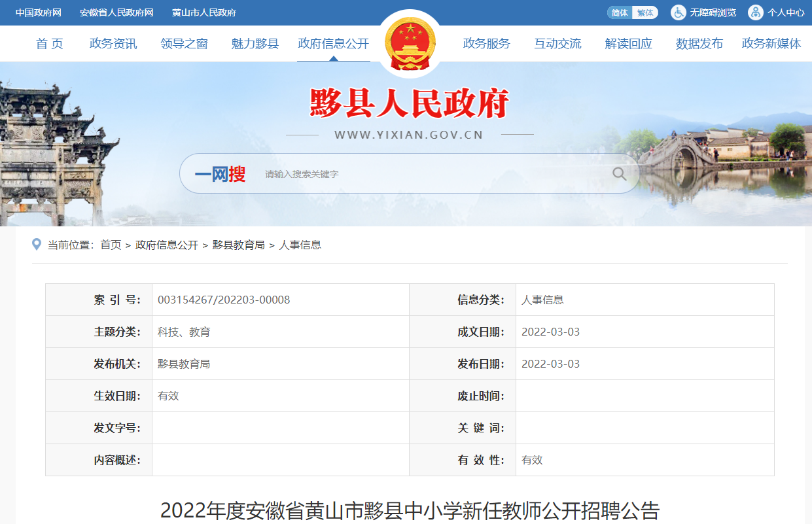Click 黟县教育局 in the breadcrumb
Image resolution: width=812 pixels, height=524 pixels.
238,245
